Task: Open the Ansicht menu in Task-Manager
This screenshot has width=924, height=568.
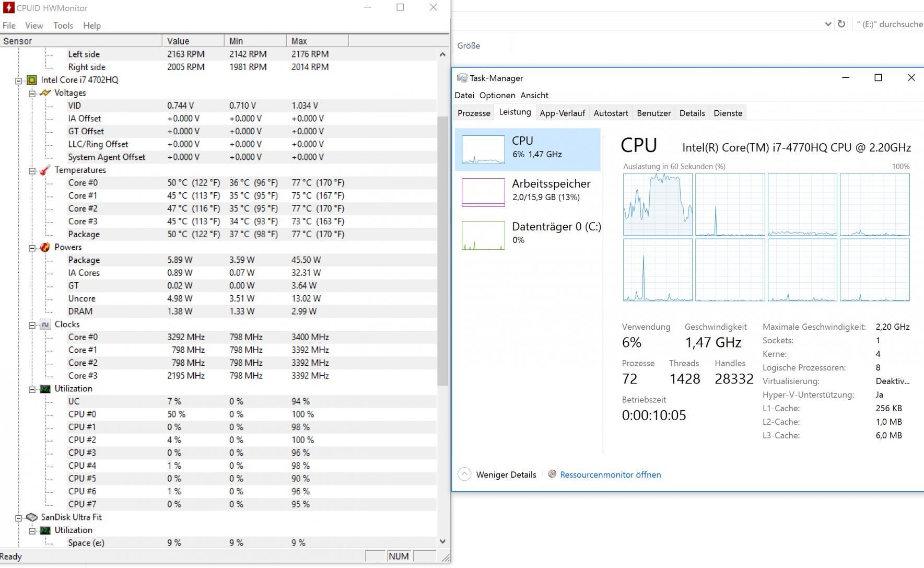Action: point(534,95)
